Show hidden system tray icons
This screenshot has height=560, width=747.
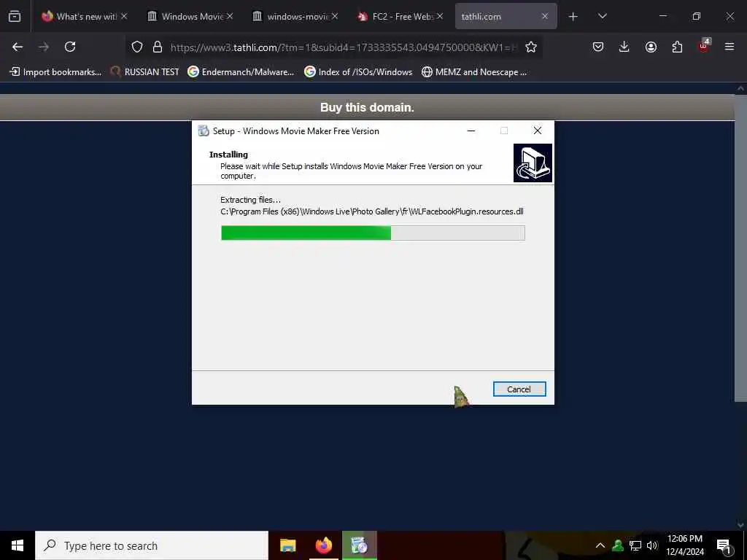pos(600,545)
